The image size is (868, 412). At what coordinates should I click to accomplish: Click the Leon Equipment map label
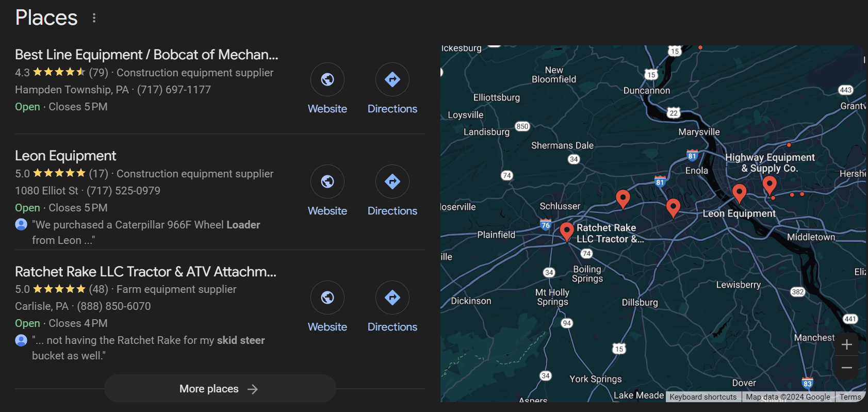tap(739, 213)
